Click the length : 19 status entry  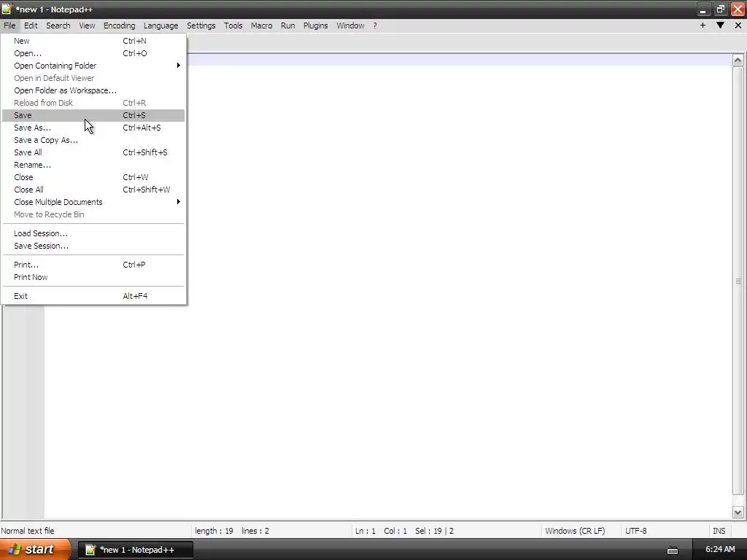[x=214, y=531]
